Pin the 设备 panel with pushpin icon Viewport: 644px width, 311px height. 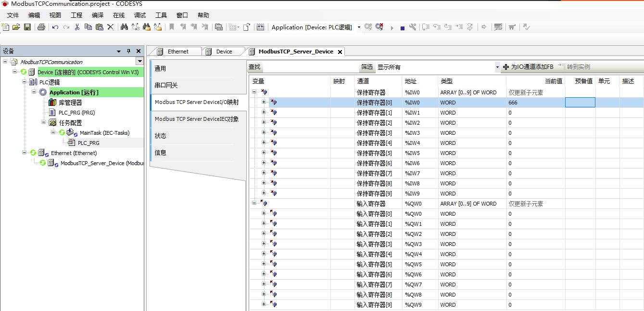point(128,51)
